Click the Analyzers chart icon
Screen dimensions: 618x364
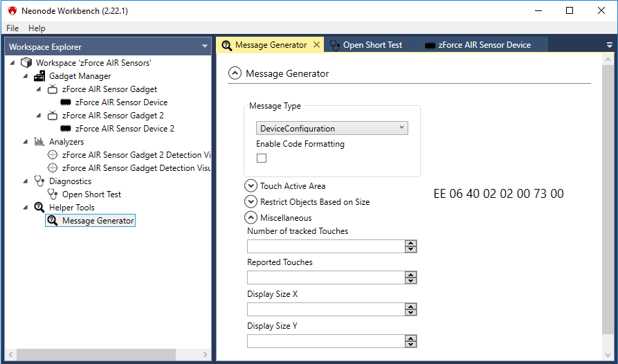39,142
